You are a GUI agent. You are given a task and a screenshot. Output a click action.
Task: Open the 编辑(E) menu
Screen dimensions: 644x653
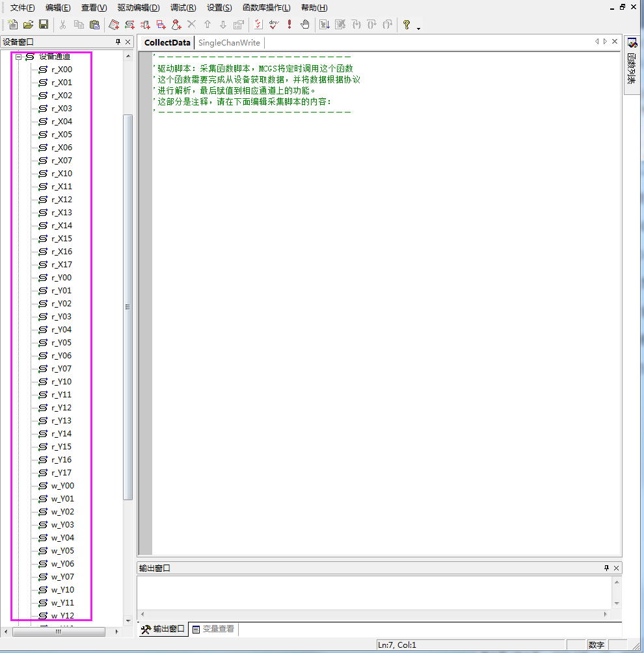[58, 8]
